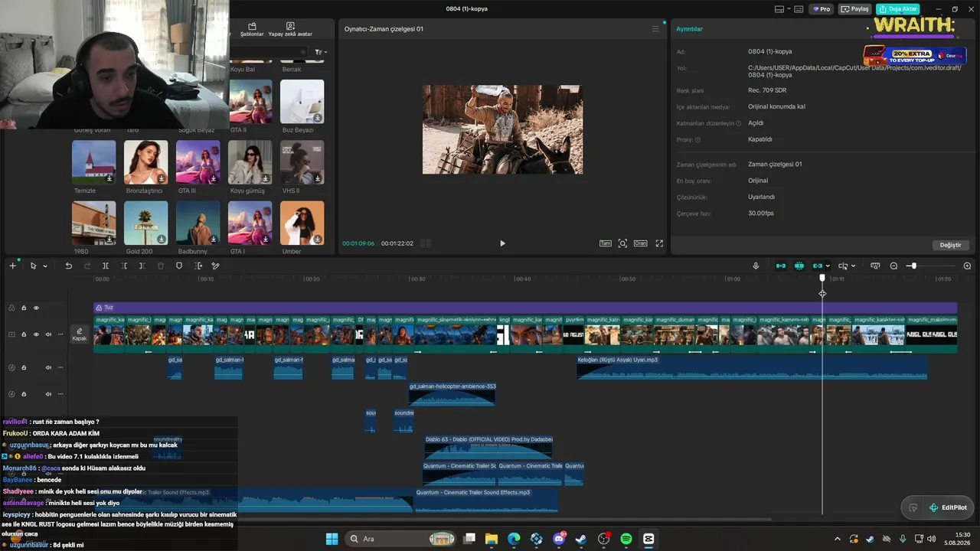980x551 pixels.
Task: Select the 'Buz Beyazı' filter thumbnail
Action: tap(302, 102)
